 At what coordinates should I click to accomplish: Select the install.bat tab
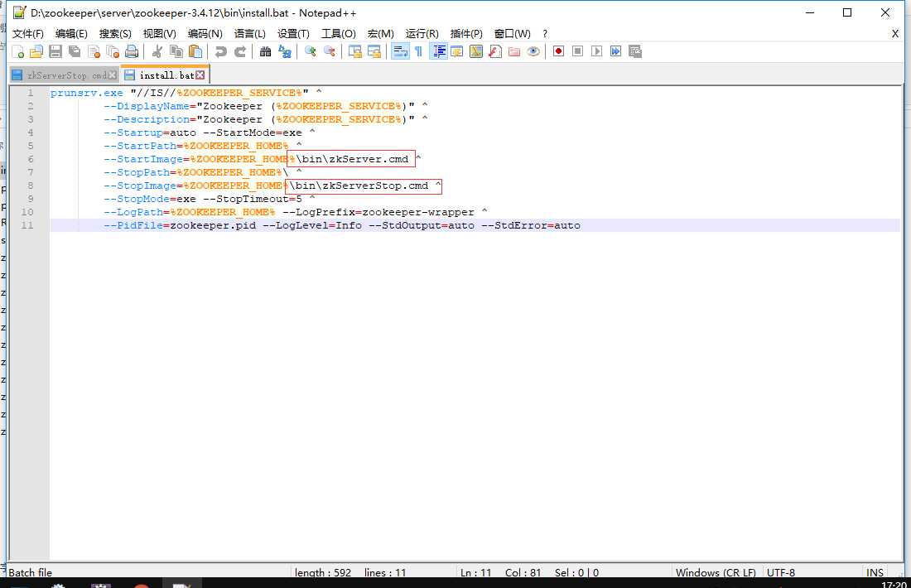point(166,75)
